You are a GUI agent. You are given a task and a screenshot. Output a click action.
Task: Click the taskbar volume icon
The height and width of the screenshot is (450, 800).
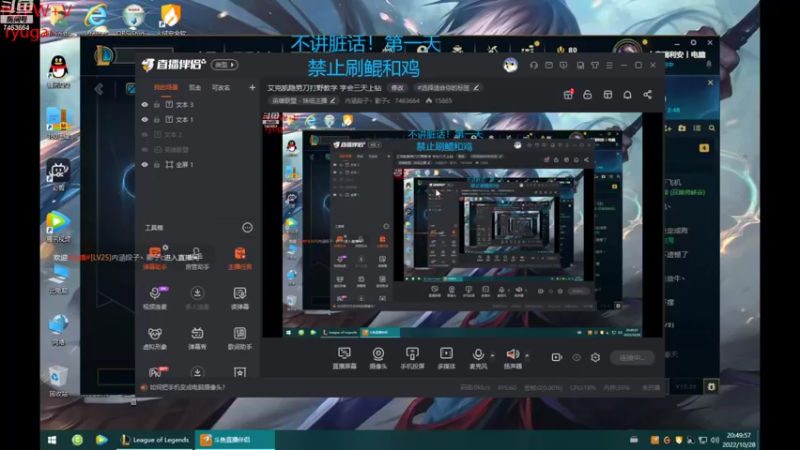pos(714,440)
